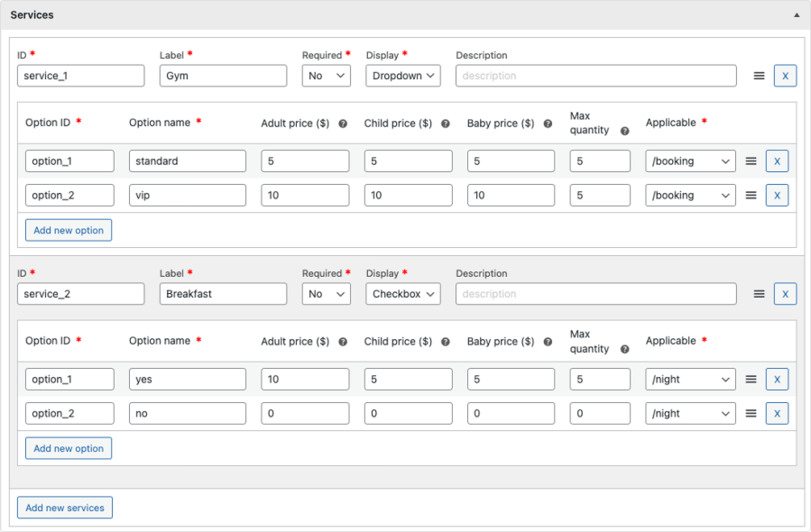Collapse the Services panel

pyautogui.click(x=797, y=15)
